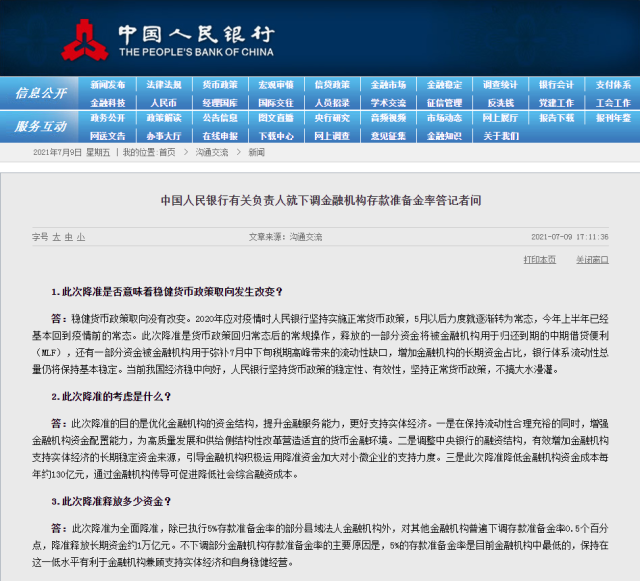Go to 公告信息 in the navigation
Viewport: 640px width, 581px height.
point(220,118)
